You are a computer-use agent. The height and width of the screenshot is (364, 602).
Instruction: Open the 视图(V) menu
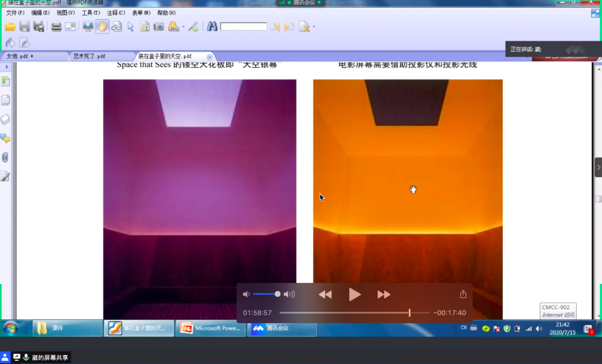[66, 13]
